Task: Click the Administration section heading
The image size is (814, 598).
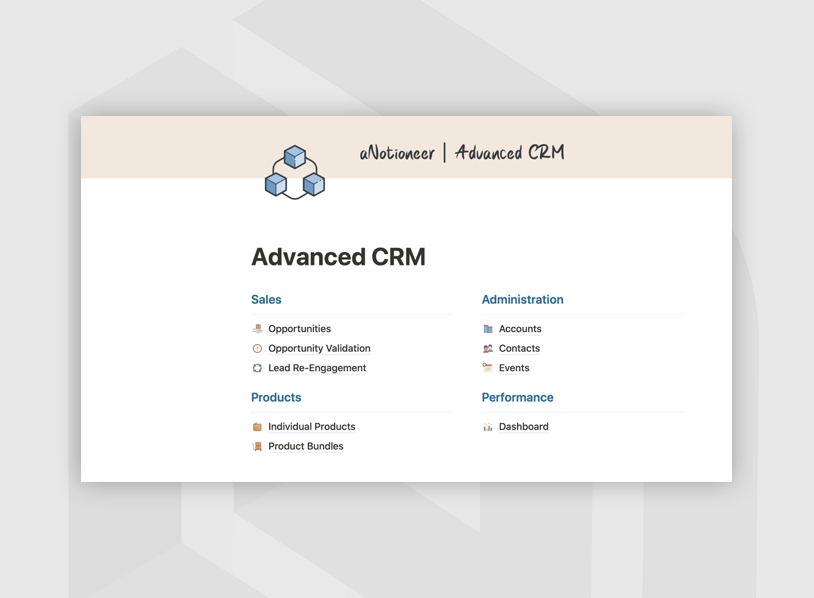Action: pyautogui.click(x=522, y=300)
